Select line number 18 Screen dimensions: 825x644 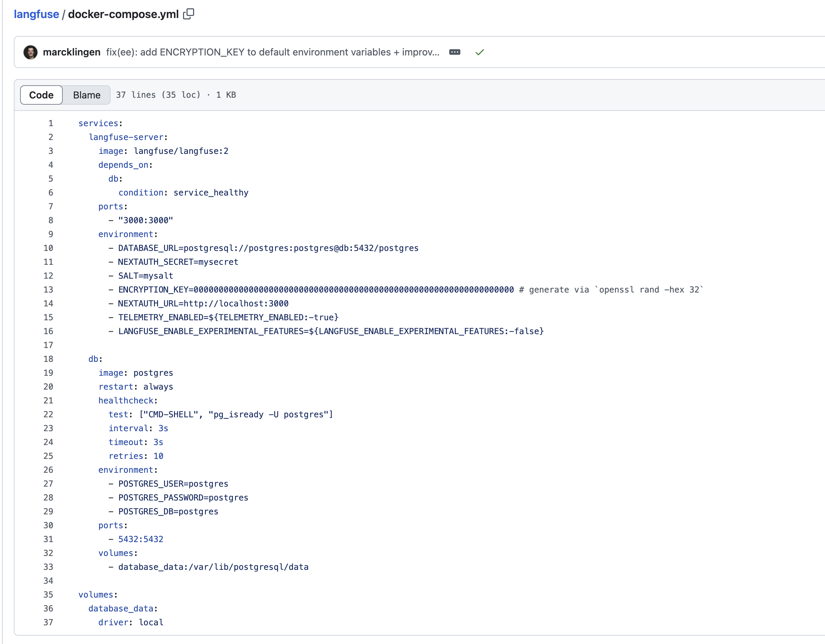tap(48, 359)
